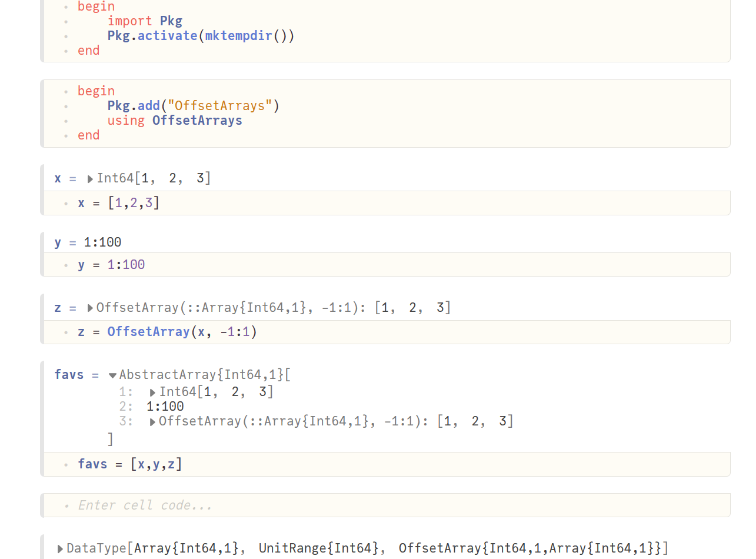The height and width of the screenshot is (559, 756).
Task: Click the closing bracket of favs output
Action: 110,439
